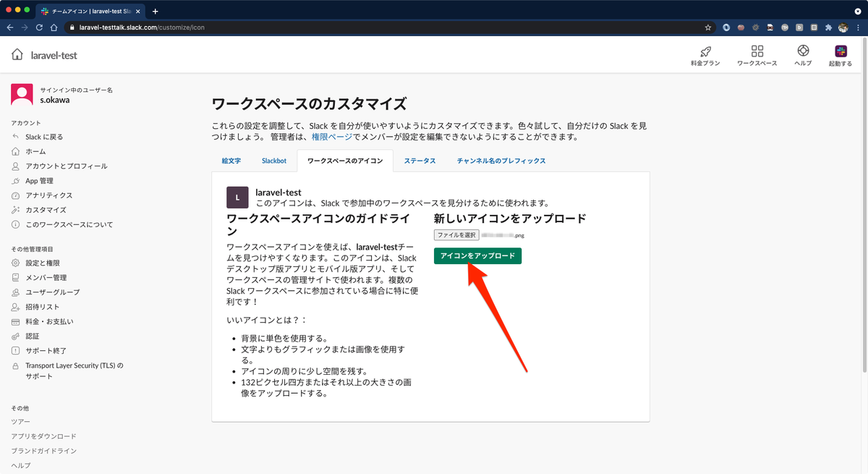Click the browser reload button
The width and height of the screenshot is (868, 474).
(x=38, y=27)
